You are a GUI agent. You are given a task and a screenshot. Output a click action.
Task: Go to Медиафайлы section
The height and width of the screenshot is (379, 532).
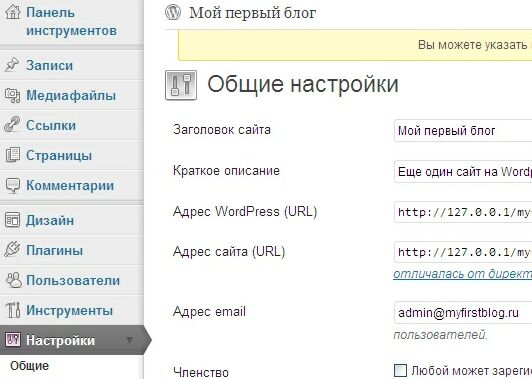coord(72,95)
